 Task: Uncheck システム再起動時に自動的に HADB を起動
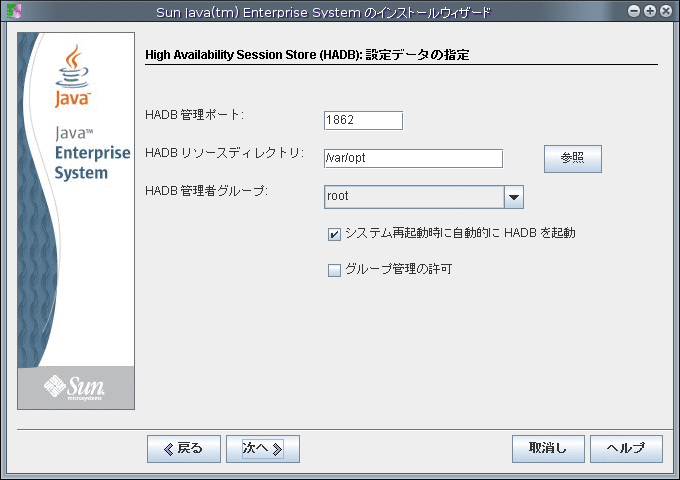tap(334, 234)
